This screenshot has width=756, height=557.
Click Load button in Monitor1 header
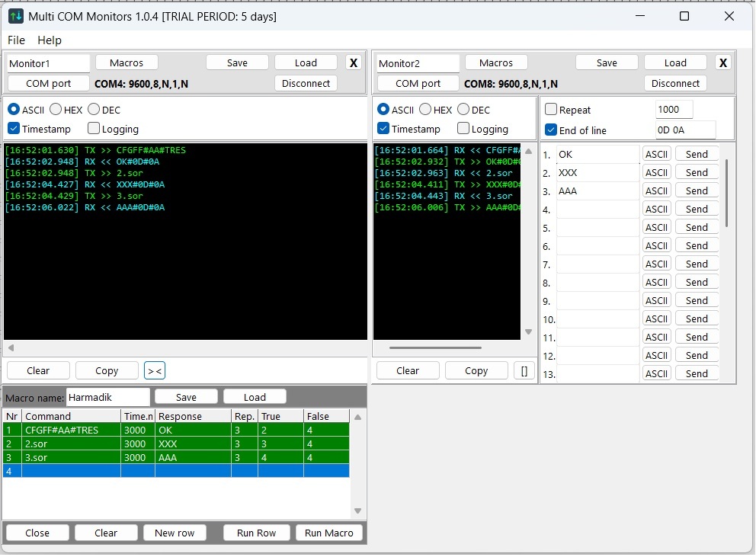pos(306,62)
